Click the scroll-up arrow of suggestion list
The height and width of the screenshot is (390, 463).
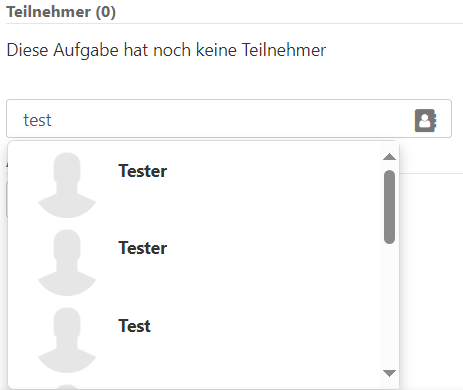pos(389,157)
